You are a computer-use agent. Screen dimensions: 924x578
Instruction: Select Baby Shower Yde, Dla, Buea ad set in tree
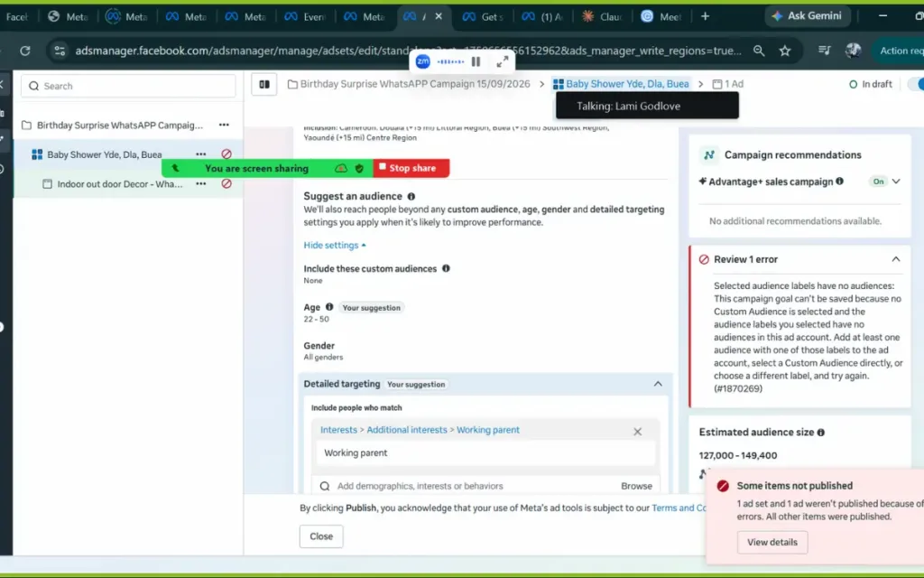coord(105,154)
